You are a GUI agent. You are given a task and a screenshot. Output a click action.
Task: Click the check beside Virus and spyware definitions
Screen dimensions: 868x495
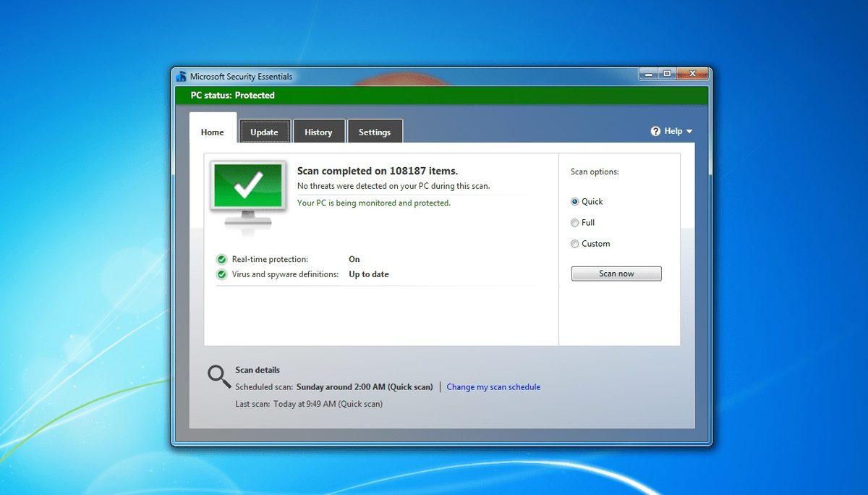[x=221, y=274]
